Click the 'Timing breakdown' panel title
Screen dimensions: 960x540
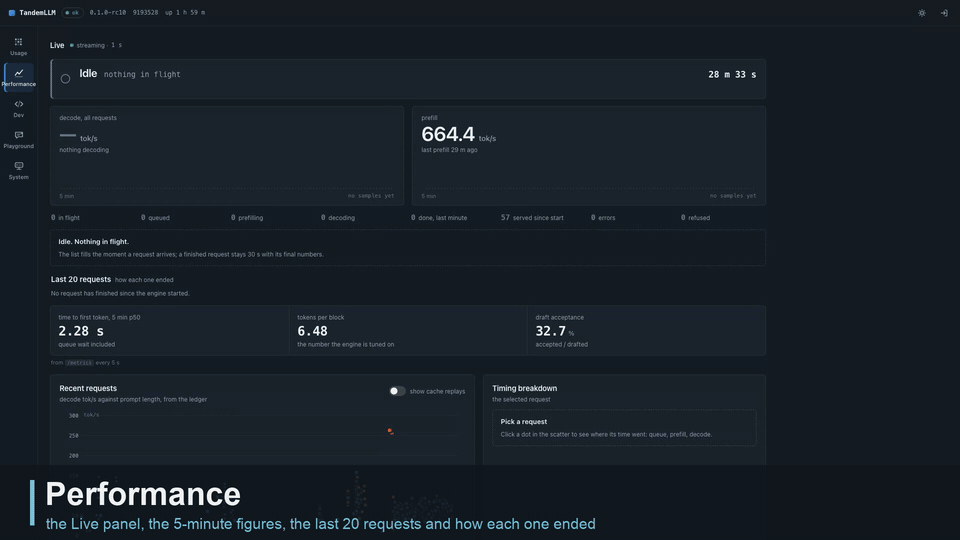pyautogui.click(x=525, y=388)
